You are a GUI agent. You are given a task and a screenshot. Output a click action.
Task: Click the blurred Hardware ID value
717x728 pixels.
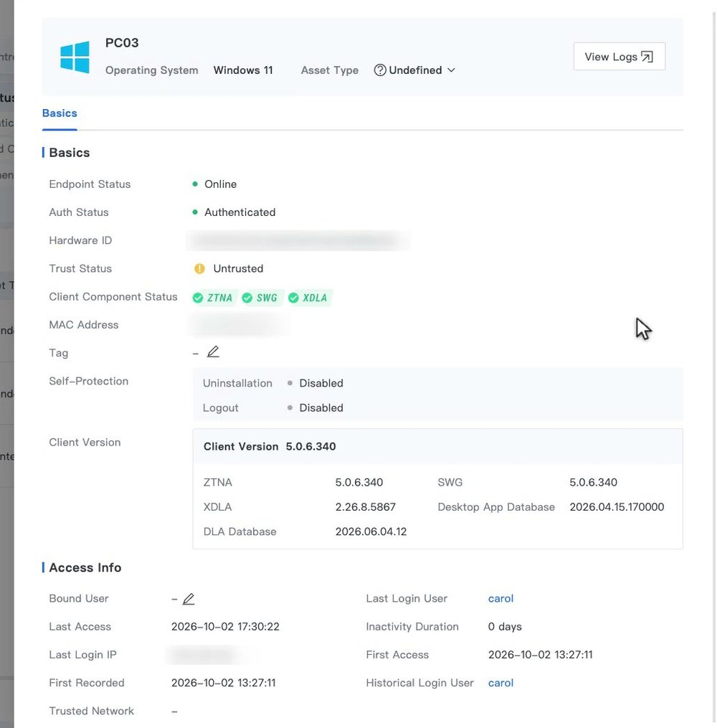[x=297, y=240]
